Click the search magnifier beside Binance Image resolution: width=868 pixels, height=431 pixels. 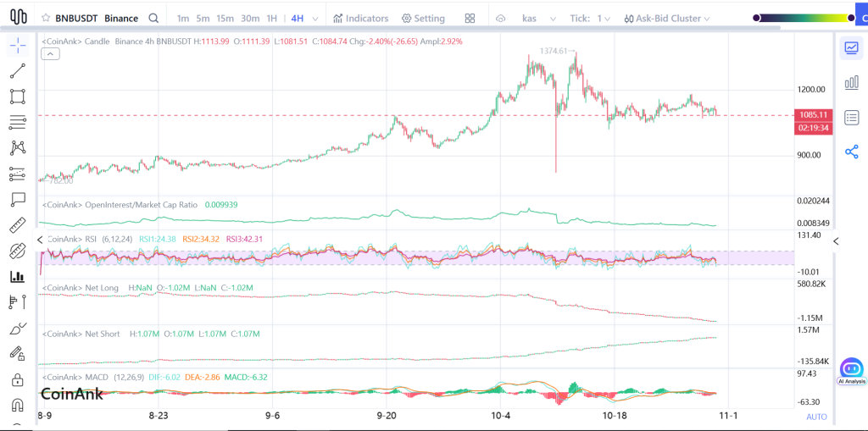coord(153,18)
